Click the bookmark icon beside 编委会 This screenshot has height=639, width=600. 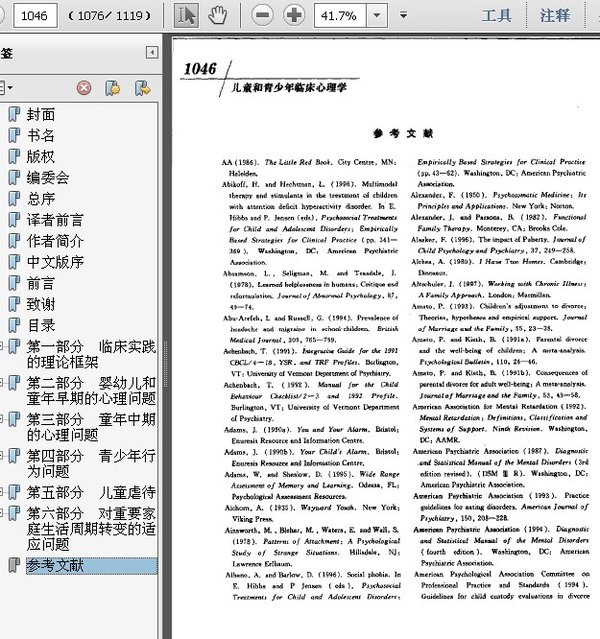pyautogui.click(x=14, y=178)
